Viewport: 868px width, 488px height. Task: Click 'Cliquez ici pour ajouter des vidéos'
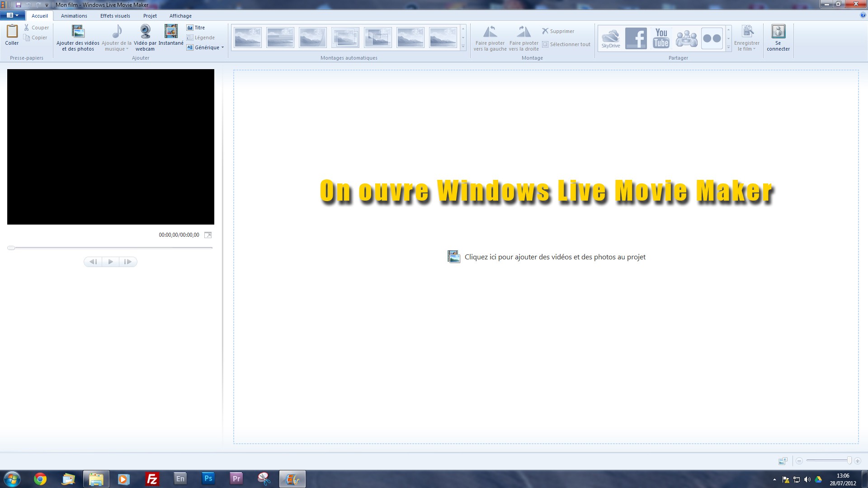547,257
